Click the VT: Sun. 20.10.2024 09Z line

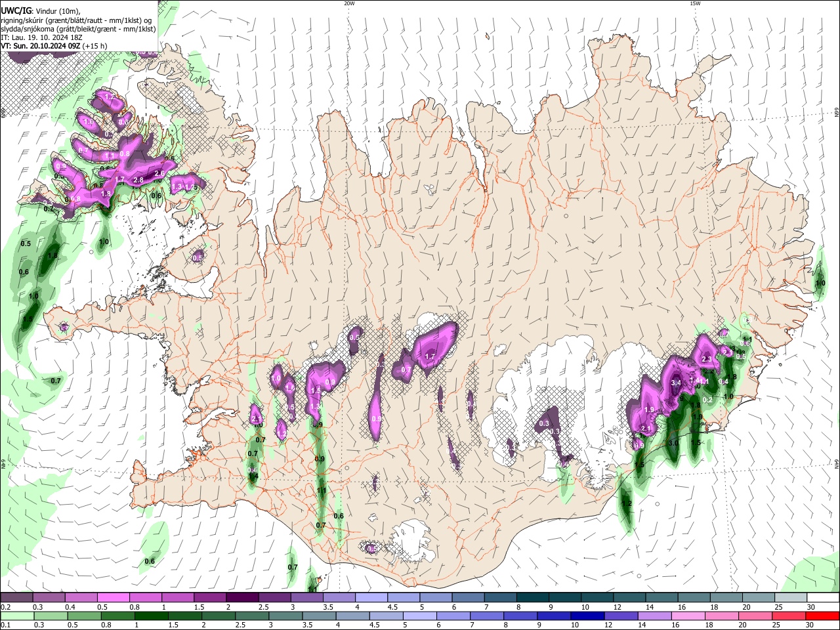[x=41, y=46]
